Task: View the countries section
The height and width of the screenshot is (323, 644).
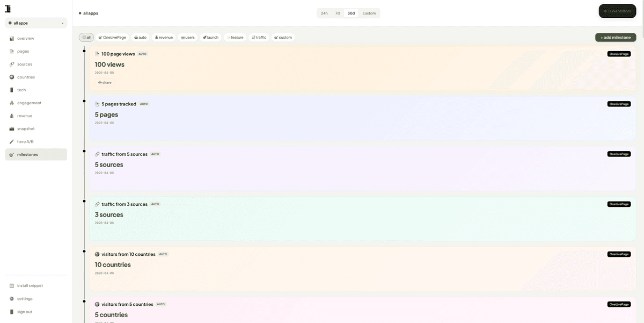Action: coord(27,77)
